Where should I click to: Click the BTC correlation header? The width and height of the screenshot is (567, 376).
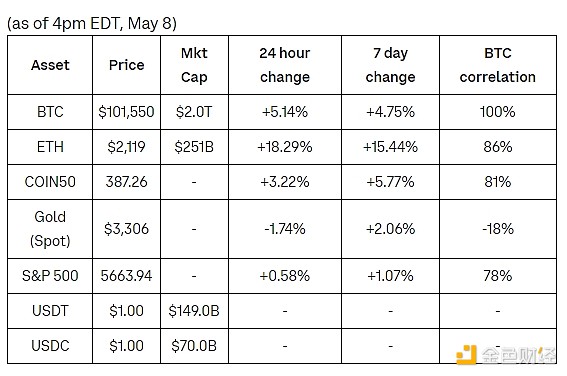(x=498, y=65)
